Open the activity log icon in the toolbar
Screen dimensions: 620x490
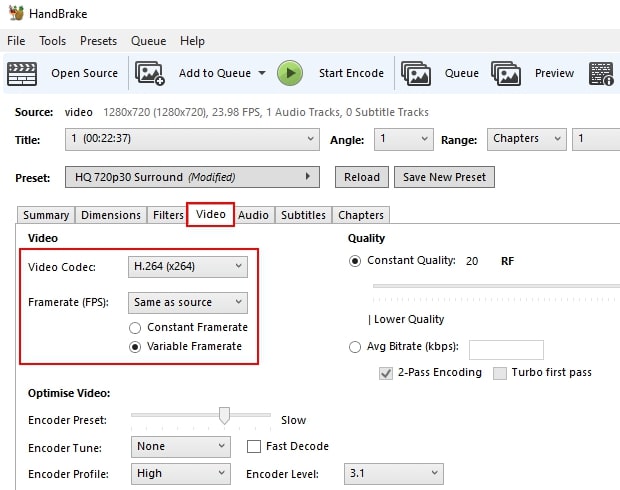601,74
